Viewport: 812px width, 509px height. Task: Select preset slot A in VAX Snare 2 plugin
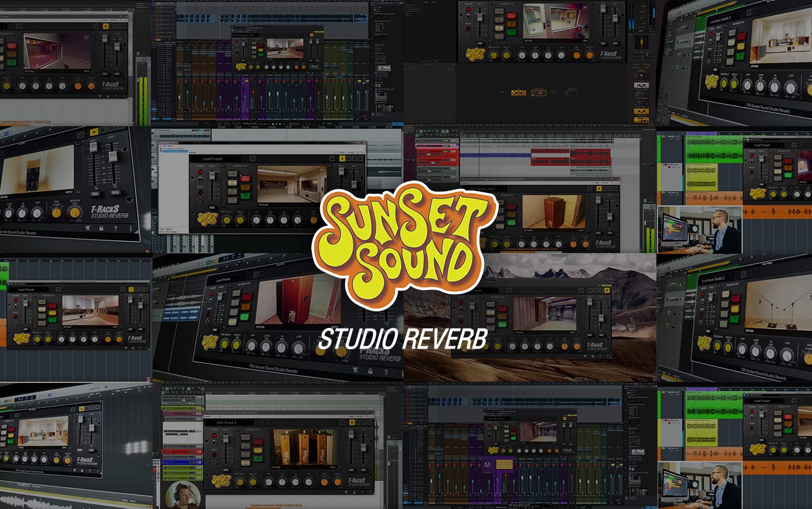coord(352,423)
